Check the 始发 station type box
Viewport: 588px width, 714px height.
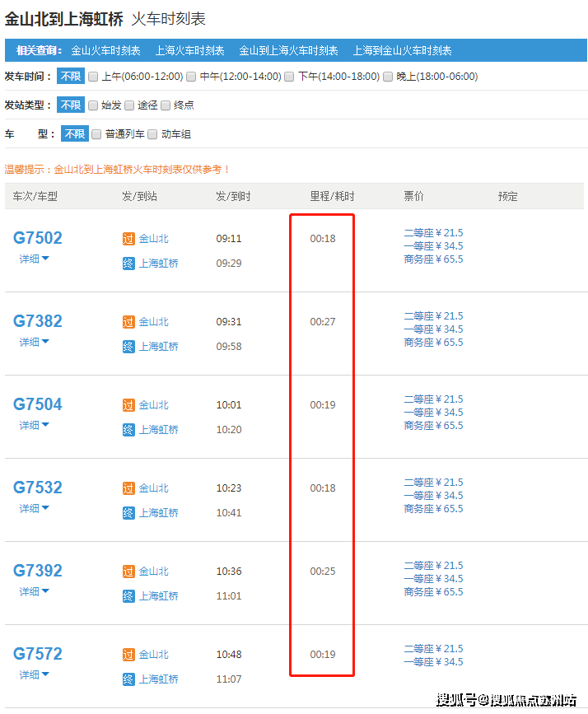tap(93, 105)
